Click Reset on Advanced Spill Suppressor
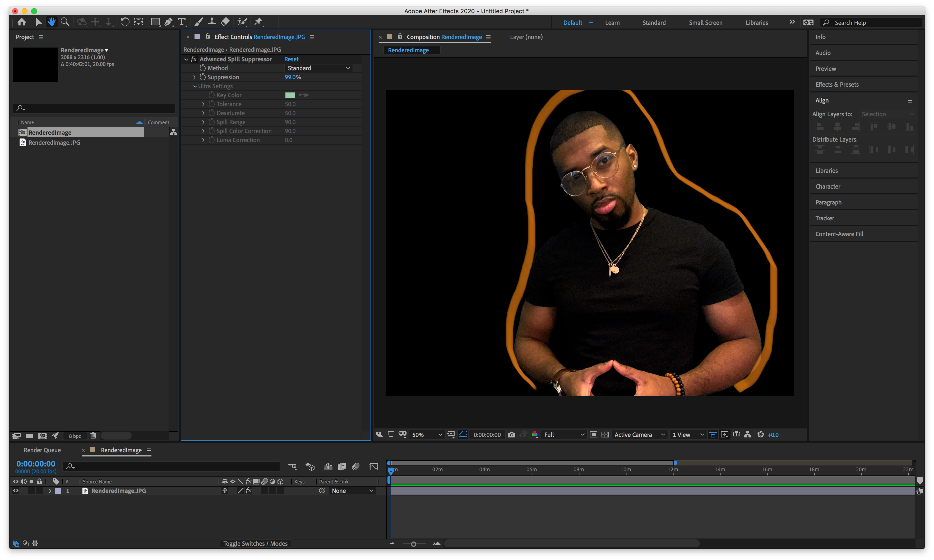Screen dimensions: 934x560 click(x=291, y=59)
